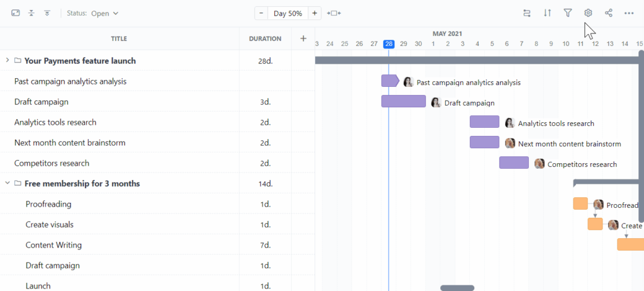The height and width of the screenshot is (291, 644).
Task: Open the filter funnel icon
Action: tap(568, 13)
